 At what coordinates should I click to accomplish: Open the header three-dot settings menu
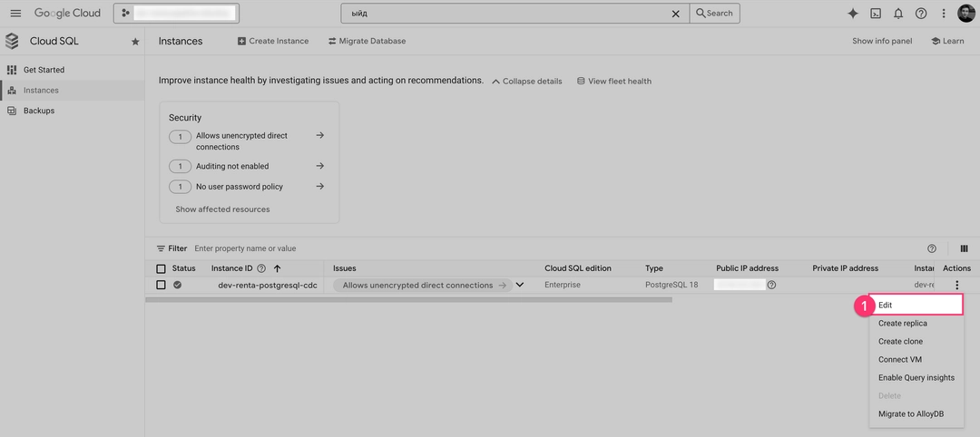click(x=943, y=13)
